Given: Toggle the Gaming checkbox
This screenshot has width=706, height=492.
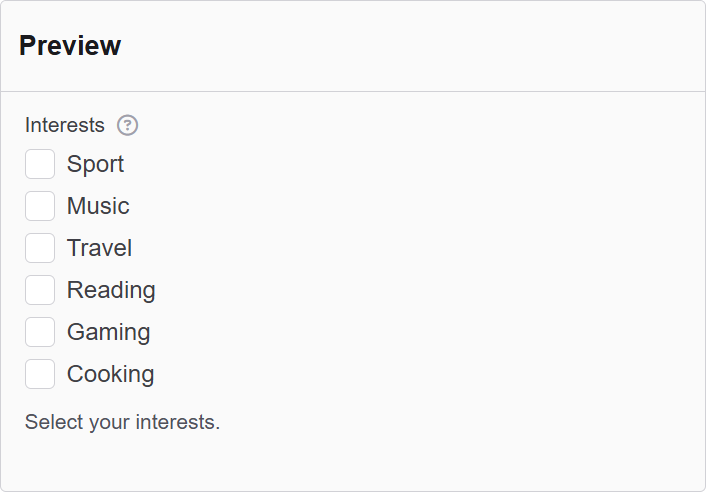Looking at the screenshot, I should (x=40, y=332).
